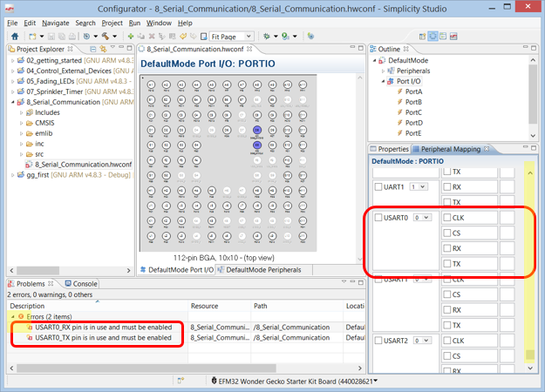Switch to the Properties tab

coord(389,149)
